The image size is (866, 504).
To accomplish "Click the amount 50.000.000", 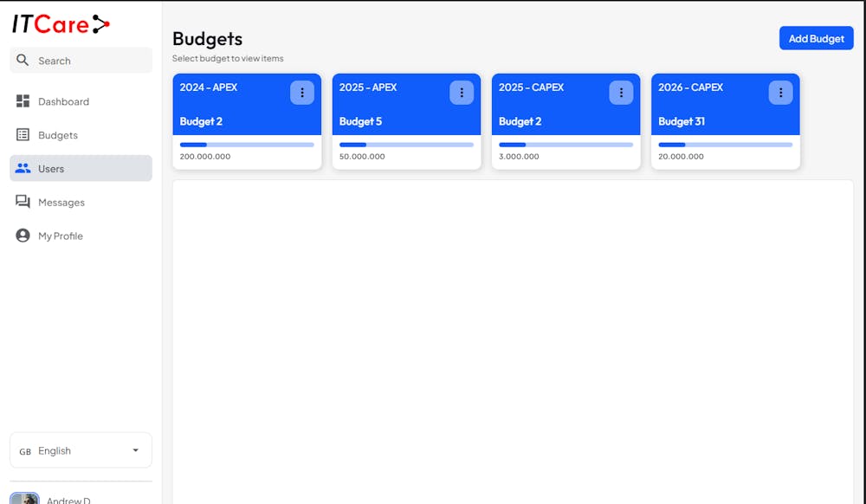I will 362,156.
